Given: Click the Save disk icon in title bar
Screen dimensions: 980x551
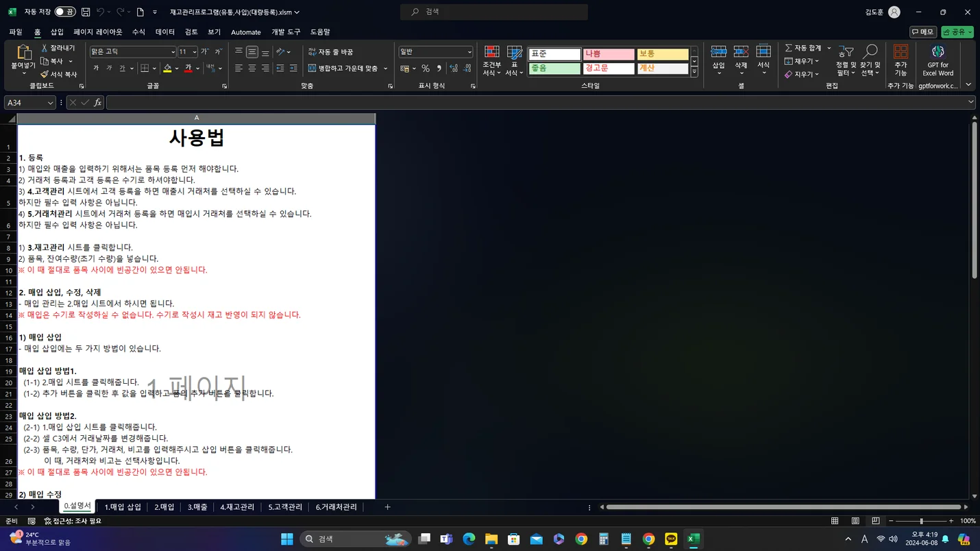Looking at the screenshot, I should [86, 12].
